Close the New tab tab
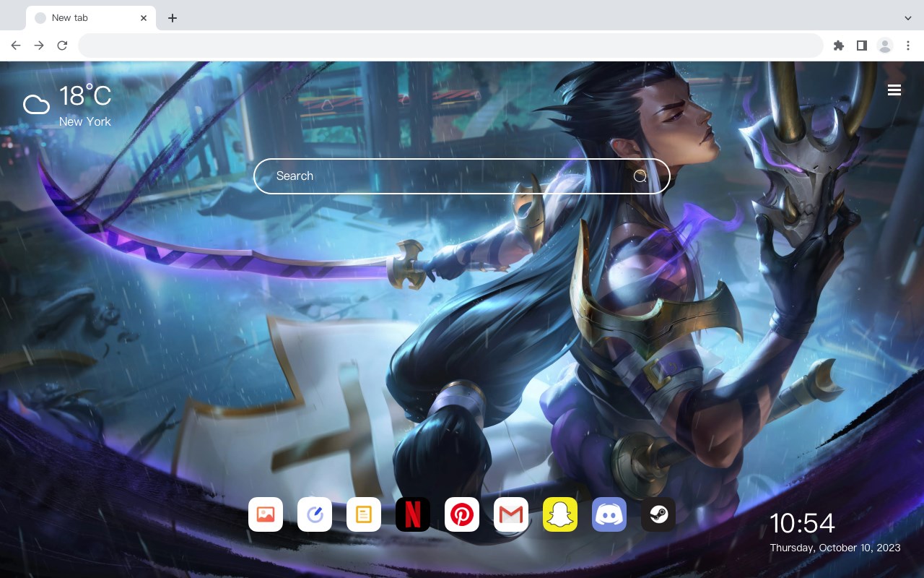 pos(144,18)
